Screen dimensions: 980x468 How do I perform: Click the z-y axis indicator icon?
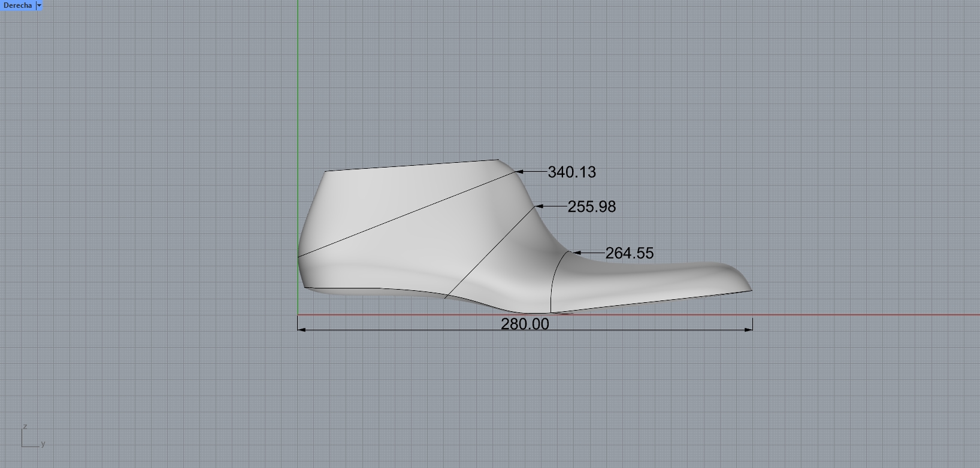[33, 436]
